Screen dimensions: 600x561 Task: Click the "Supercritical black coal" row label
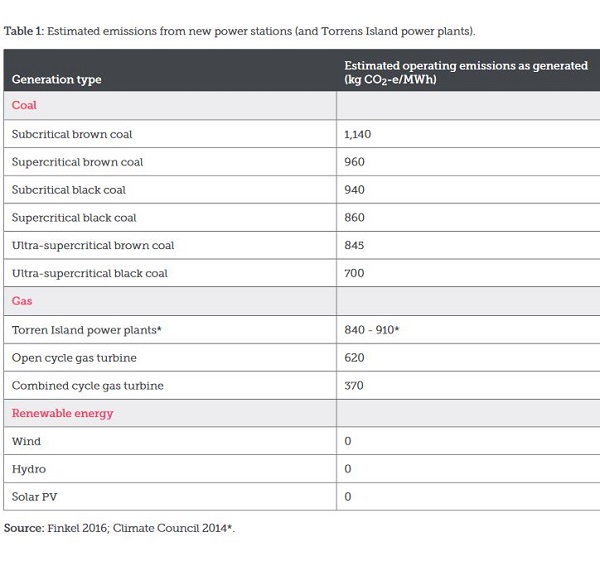click(x=74, y=218)
